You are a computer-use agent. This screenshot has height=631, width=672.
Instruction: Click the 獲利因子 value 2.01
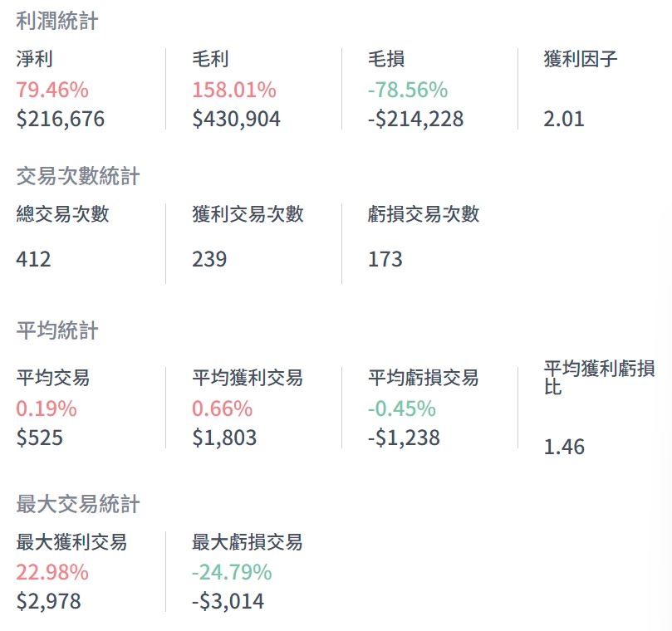[564, 119]
